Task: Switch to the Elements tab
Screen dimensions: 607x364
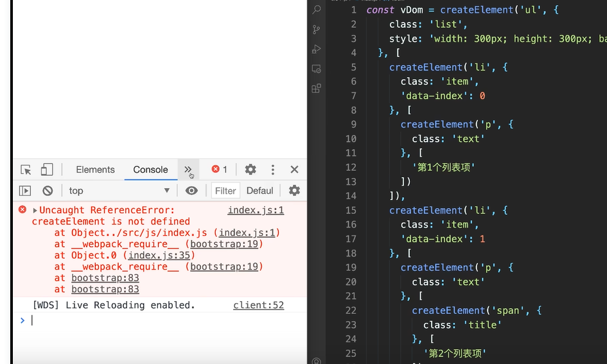Action: (x=95, y=169)
